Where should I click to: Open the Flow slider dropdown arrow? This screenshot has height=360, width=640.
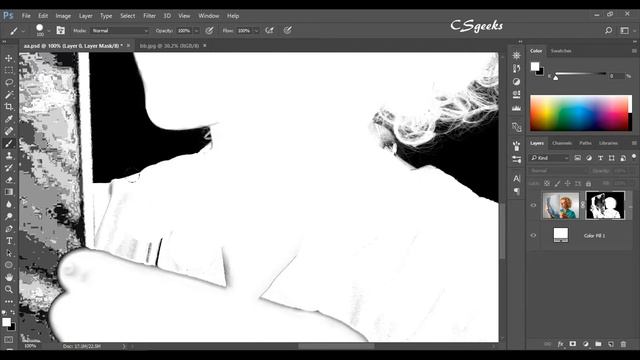pos(256,31)
